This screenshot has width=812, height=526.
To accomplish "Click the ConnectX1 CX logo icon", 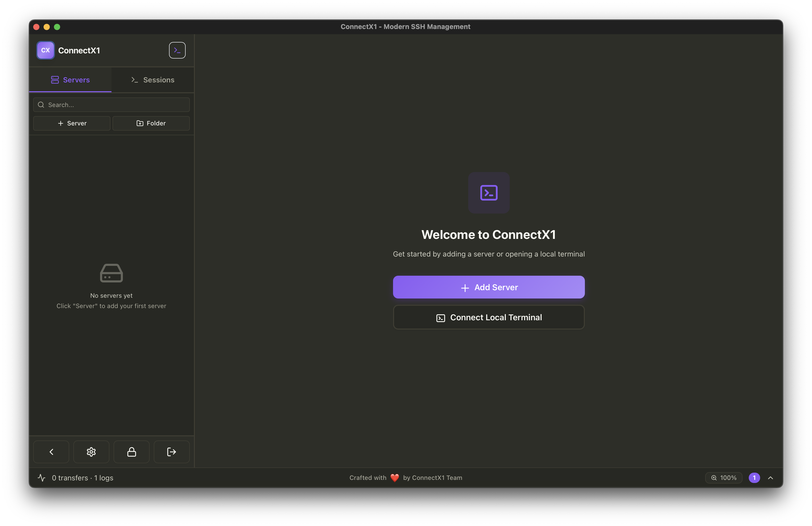I will point(45,50).
